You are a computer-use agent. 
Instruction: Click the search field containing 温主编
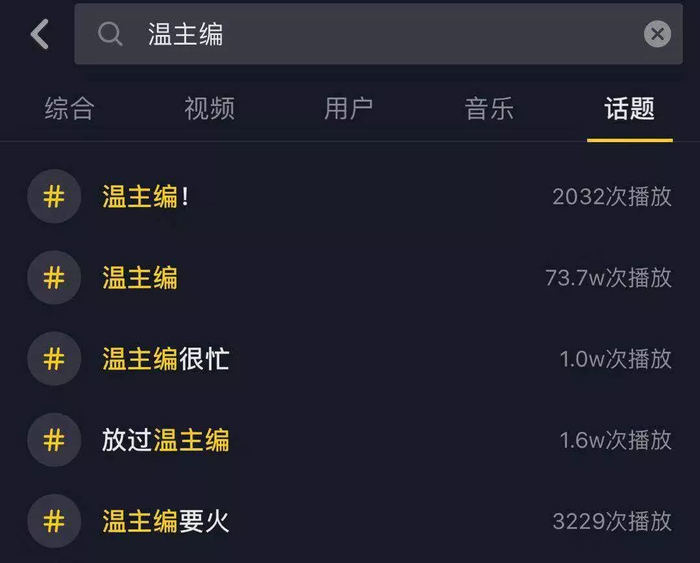(380, 34)
